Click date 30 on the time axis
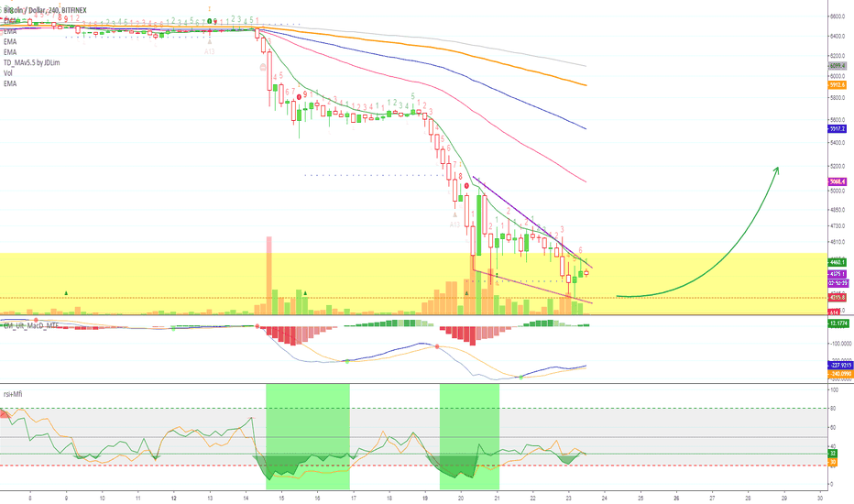Image resolution: width=854 pixels, height=504 pixels. pyautogui.click(x=820, y=498)
